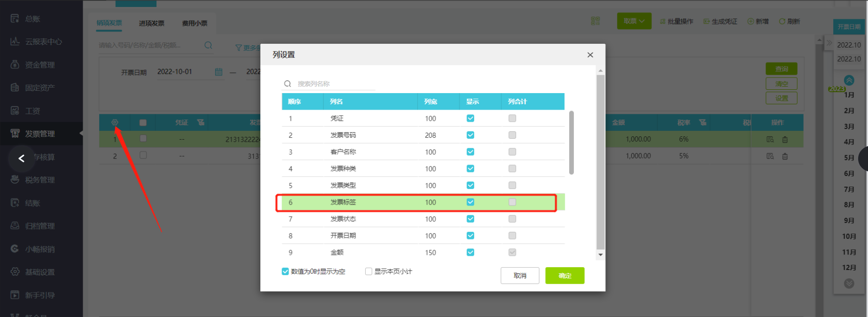Viewport: 868px width, 317px height.
Task: Go to next year with down chevron
Action: (849, 284)
